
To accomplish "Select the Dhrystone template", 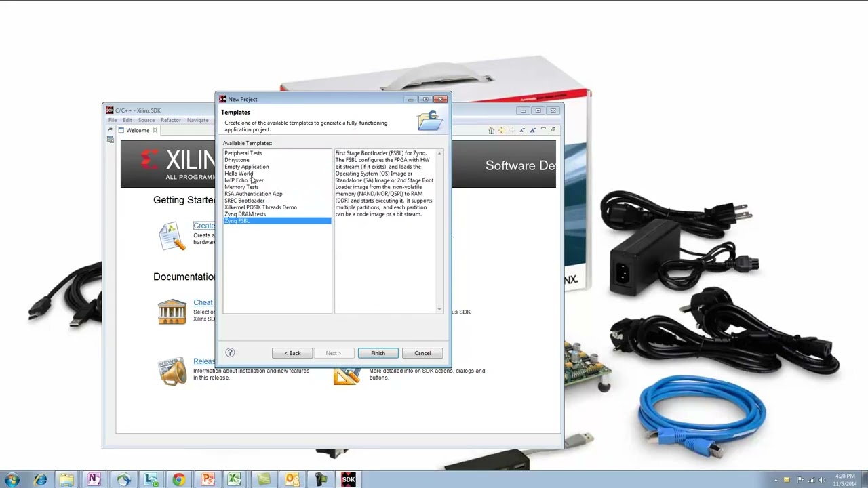I will click(237, 160).
